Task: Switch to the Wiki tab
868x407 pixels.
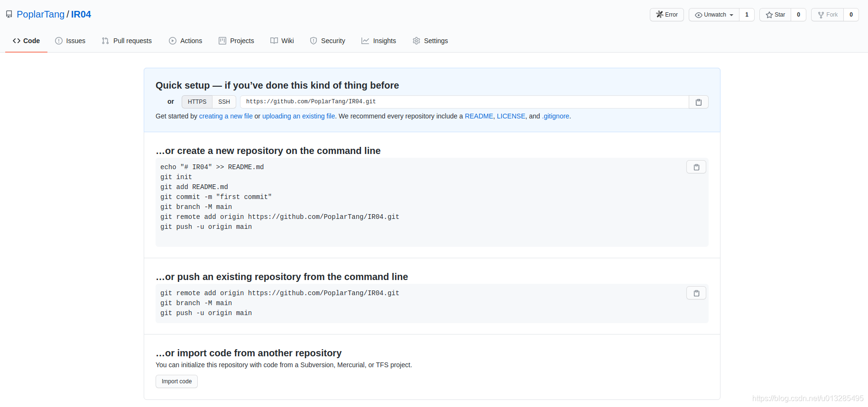Action: (282, 41)
